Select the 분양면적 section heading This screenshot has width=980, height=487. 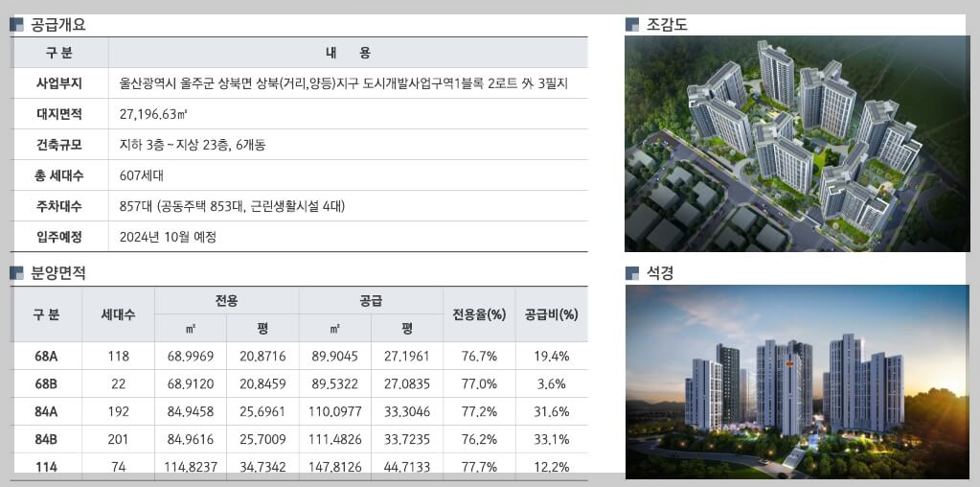(x=58, y=272)
